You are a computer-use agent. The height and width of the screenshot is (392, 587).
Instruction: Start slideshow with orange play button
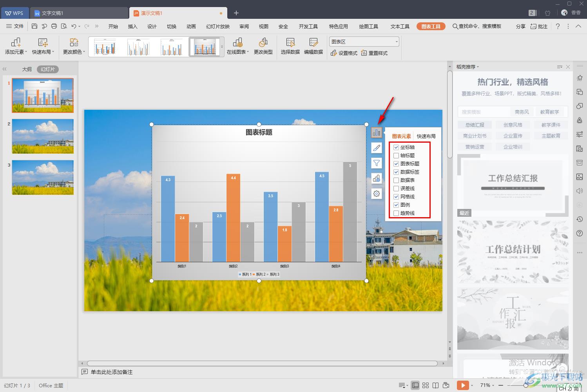pyautogui.click(x=463, y=385)
